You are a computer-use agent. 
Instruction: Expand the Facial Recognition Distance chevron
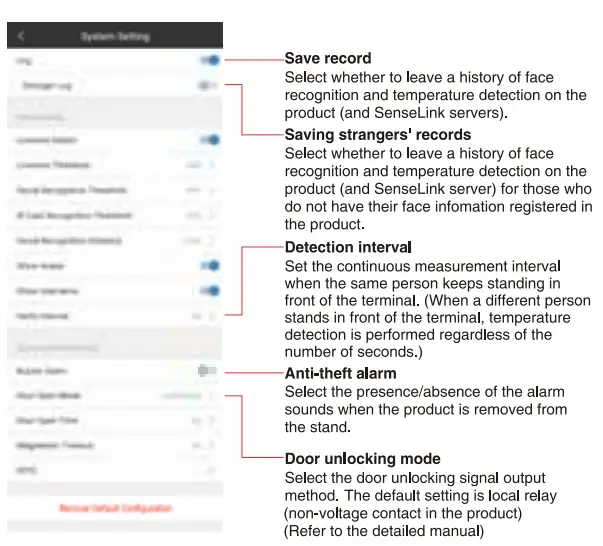tap(212, 241)
